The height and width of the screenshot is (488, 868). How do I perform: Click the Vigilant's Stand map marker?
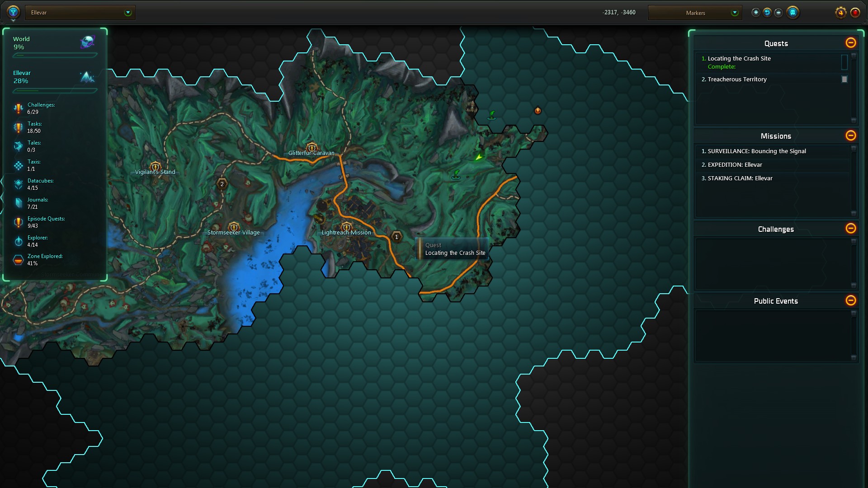coord(155,167)
